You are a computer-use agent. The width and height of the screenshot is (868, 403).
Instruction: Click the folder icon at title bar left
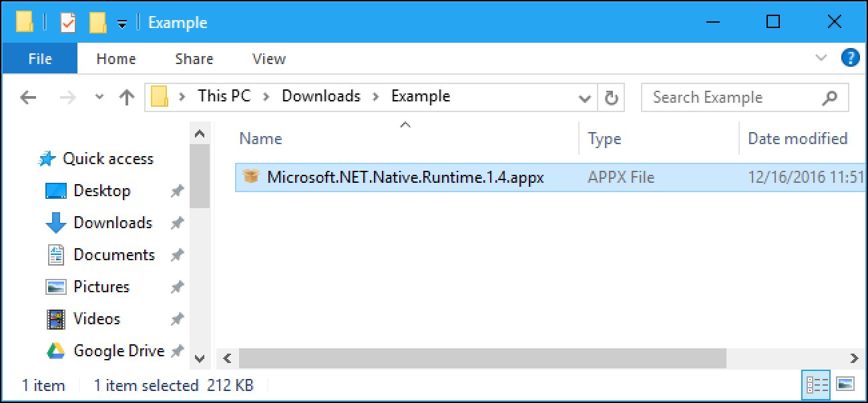click(25, 23)
